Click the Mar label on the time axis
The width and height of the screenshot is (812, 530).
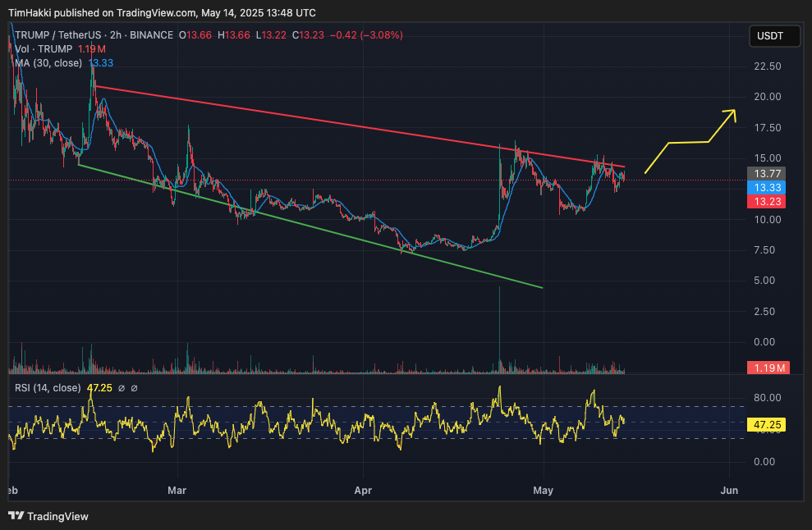[177, 490]
